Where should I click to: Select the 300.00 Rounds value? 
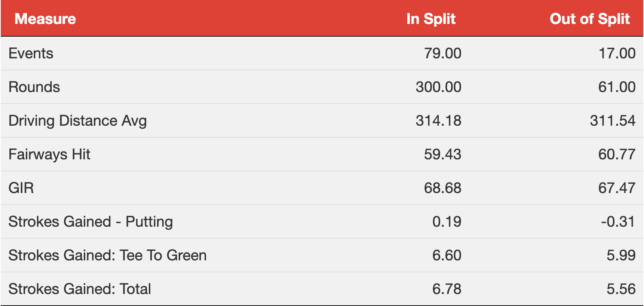click(439, 87)
